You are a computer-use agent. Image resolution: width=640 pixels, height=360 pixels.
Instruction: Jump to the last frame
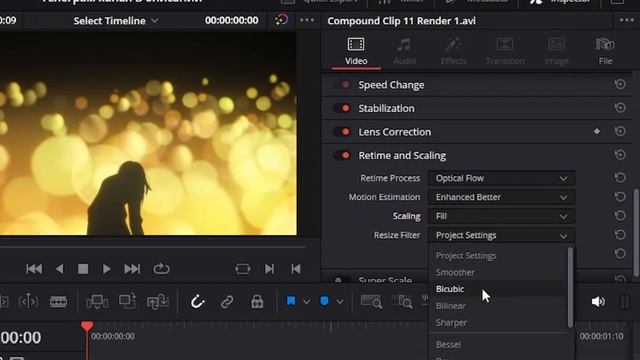click(132, 269)
